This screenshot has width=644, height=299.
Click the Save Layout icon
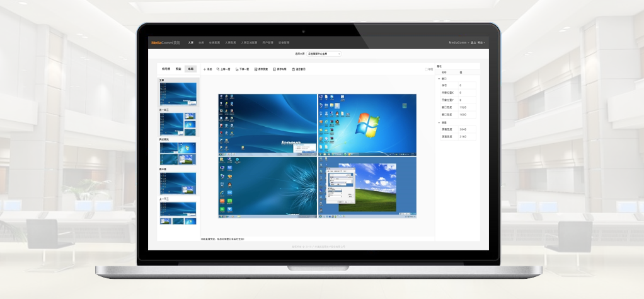274,69
